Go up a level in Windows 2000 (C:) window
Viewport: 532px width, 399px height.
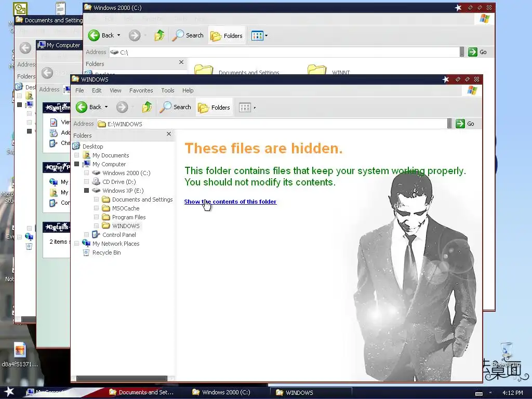coord(159,35)
